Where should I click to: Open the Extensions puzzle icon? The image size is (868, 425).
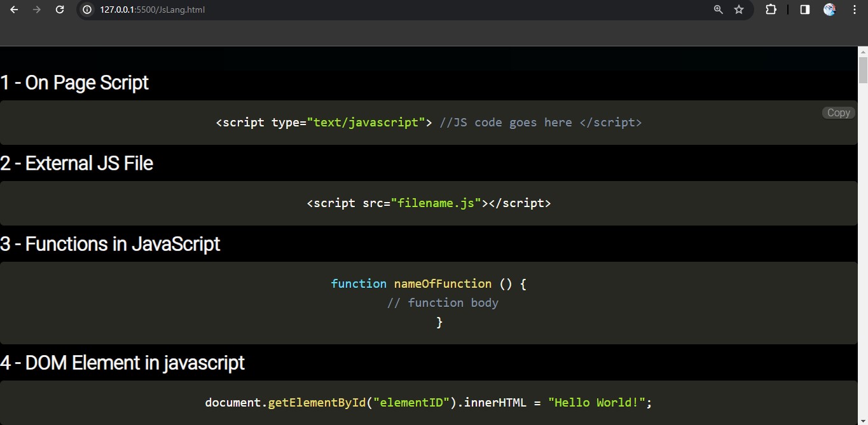(x=771, y=10)
